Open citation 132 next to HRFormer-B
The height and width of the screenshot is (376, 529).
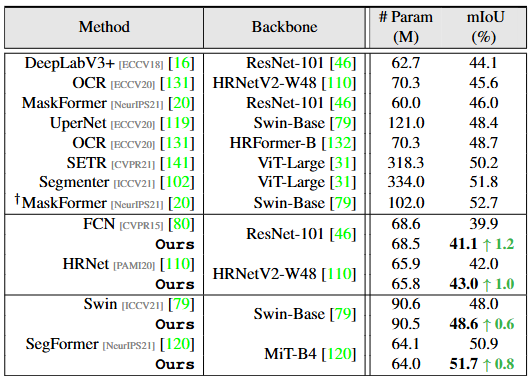(x=339, y=143)
